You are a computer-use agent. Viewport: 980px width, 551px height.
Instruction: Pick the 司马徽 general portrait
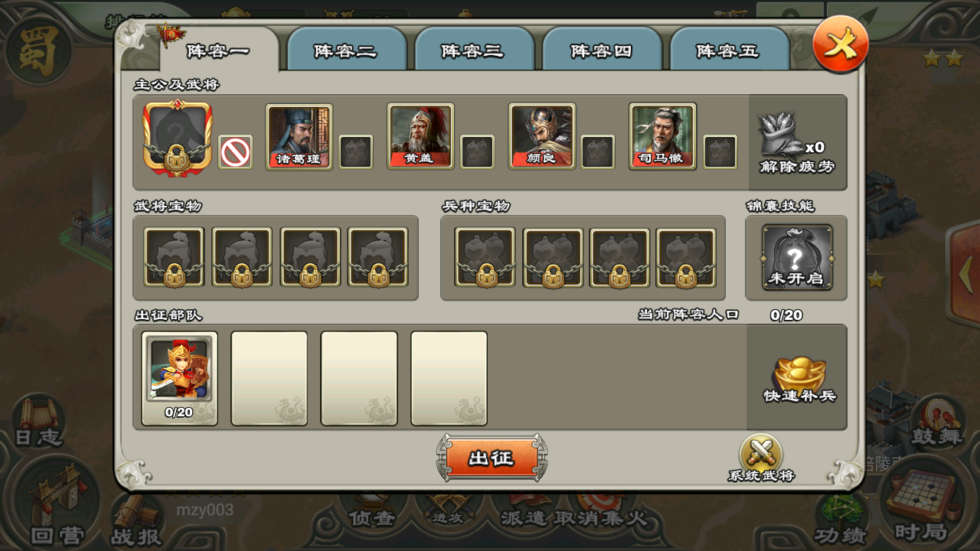tap(663, 136)
